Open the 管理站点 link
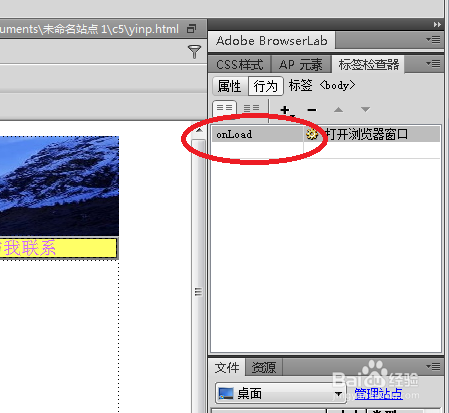 point(378,394)
